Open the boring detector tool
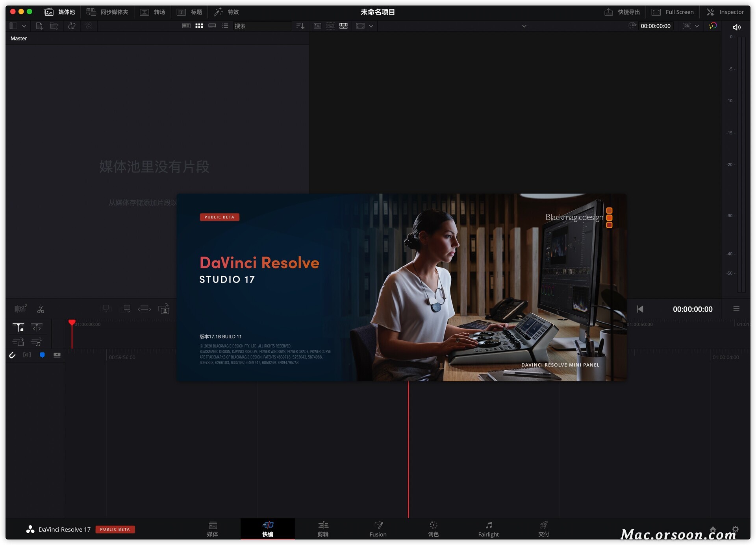 20,309
